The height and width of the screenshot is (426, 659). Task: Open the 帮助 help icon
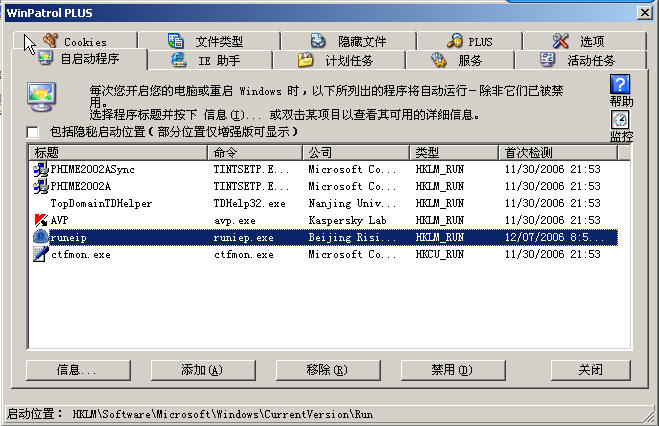click(620, 84)
